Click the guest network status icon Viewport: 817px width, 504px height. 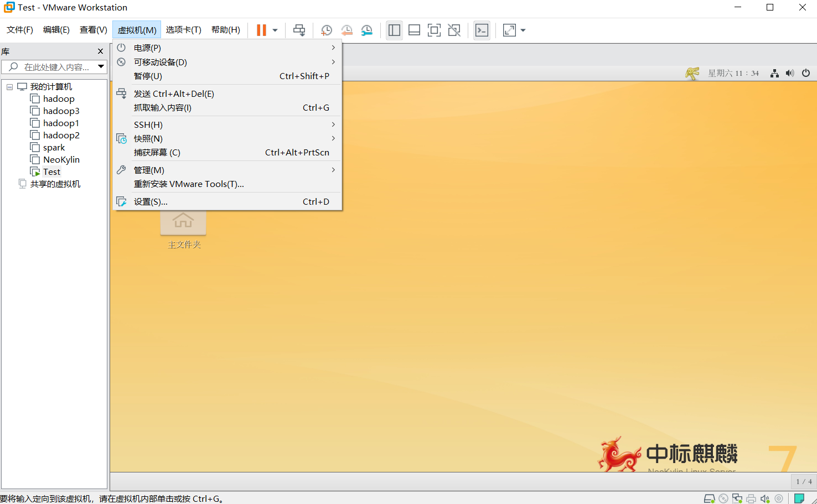(774, 73)
